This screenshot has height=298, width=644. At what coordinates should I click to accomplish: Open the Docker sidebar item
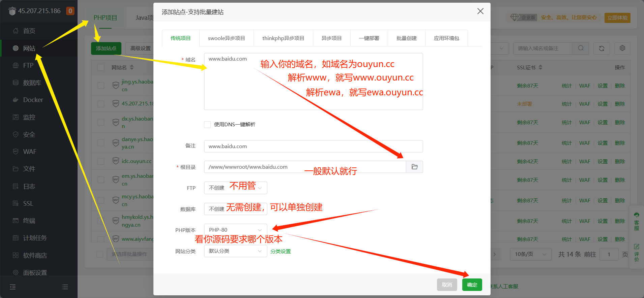[x=33, y=100]
